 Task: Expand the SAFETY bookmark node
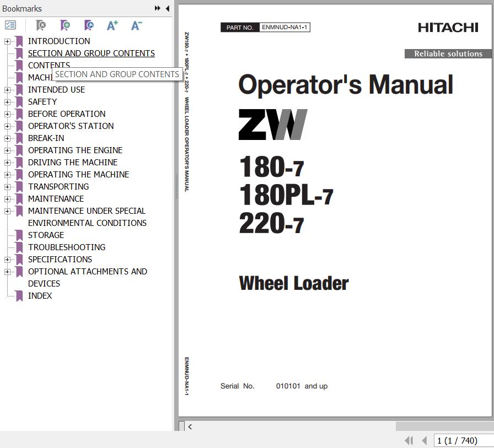[7, 102]
